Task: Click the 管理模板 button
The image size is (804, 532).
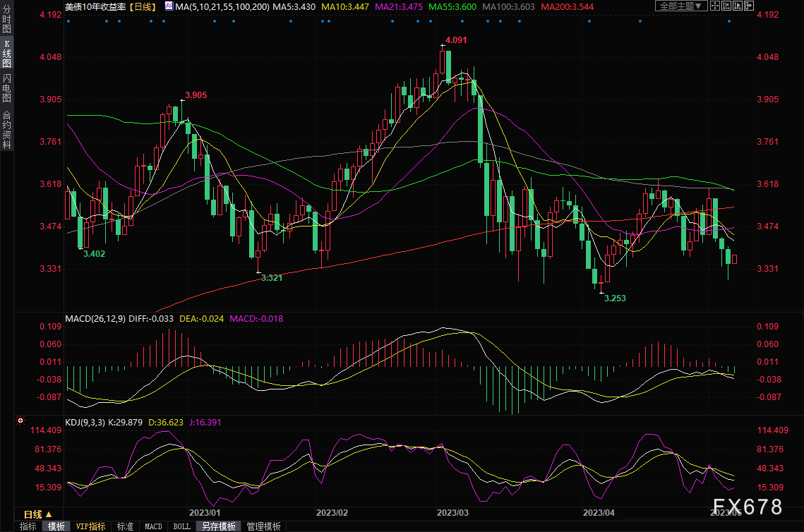Action: pyautogui.click(x=263, y=526)
